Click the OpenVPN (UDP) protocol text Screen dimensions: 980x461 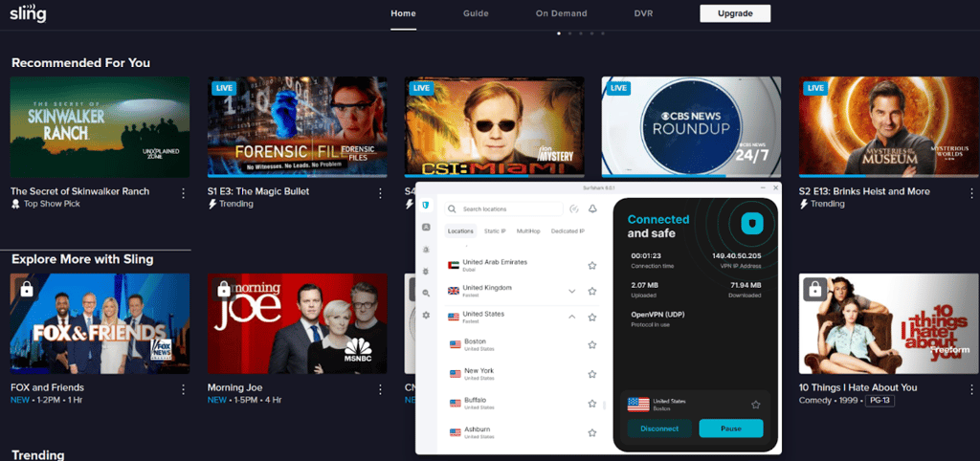click(657, 315)
